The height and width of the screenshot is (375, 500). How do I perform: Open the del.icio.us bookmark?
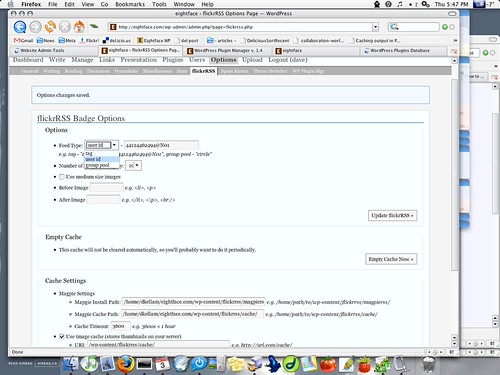[x=116, y=40]
